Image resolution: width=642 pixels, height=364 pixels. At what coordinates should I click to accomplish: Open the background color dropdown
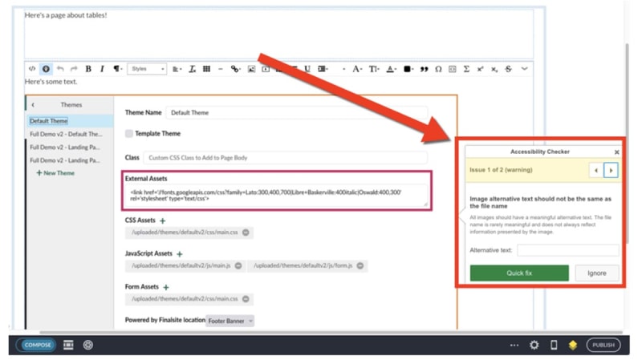pyautogui.click(x=408, y=69)
